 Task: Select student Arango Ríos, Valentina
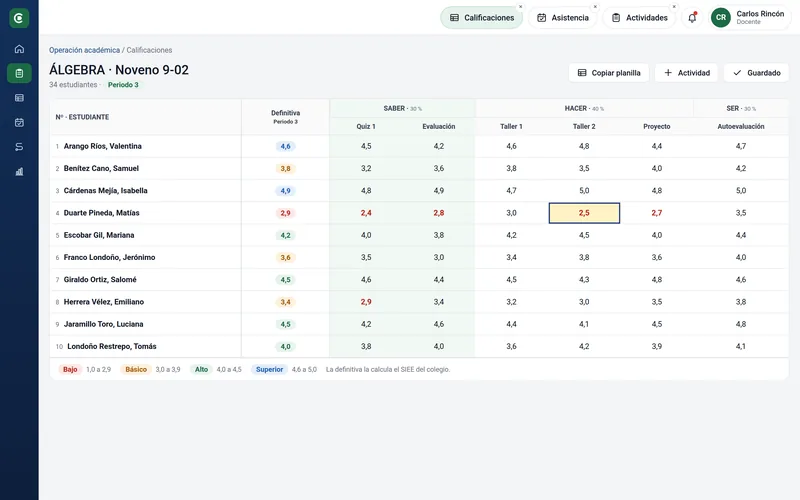[103, 146]
